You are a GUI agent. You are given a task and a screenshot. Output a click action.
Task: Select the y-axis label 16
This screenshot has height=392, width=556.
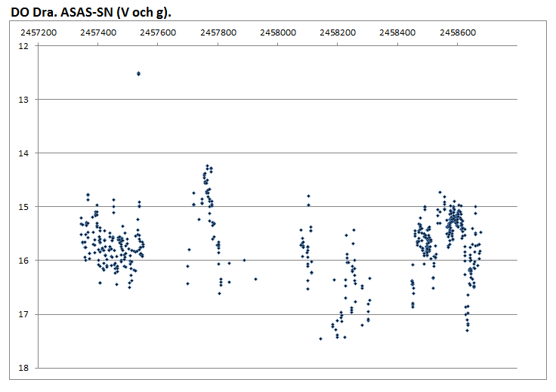[22, 261]
